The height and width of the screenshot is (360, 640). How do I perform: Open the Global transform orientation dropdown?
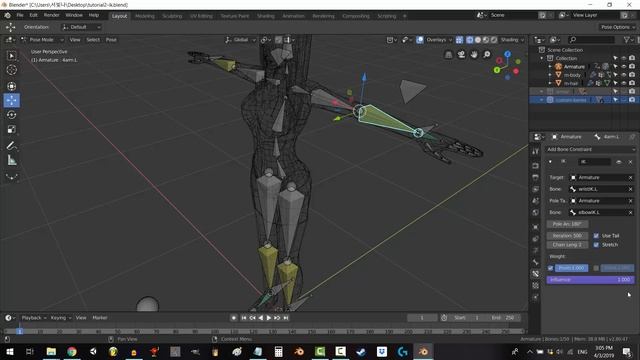click(x=241, y=40)
